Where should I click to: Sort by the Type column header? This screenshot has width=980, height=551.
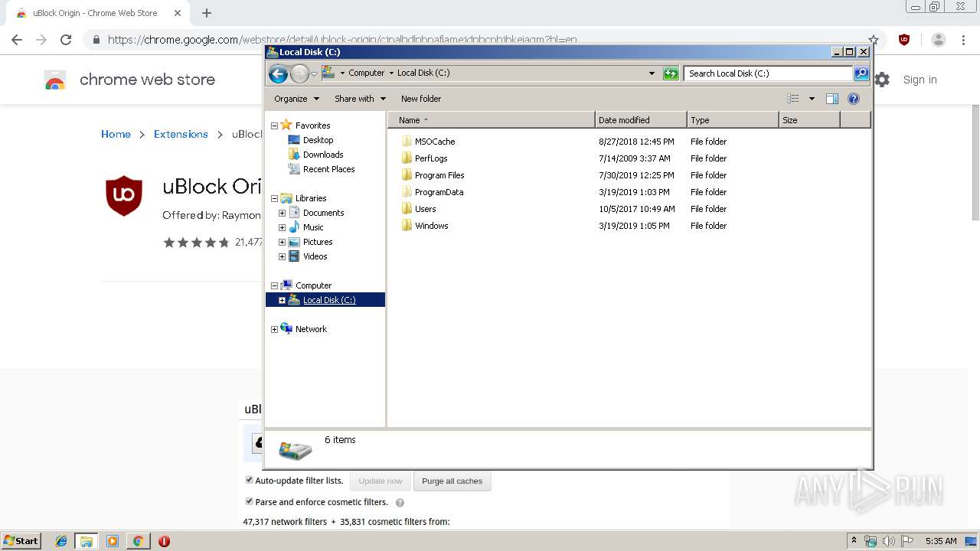click(733, 120)
